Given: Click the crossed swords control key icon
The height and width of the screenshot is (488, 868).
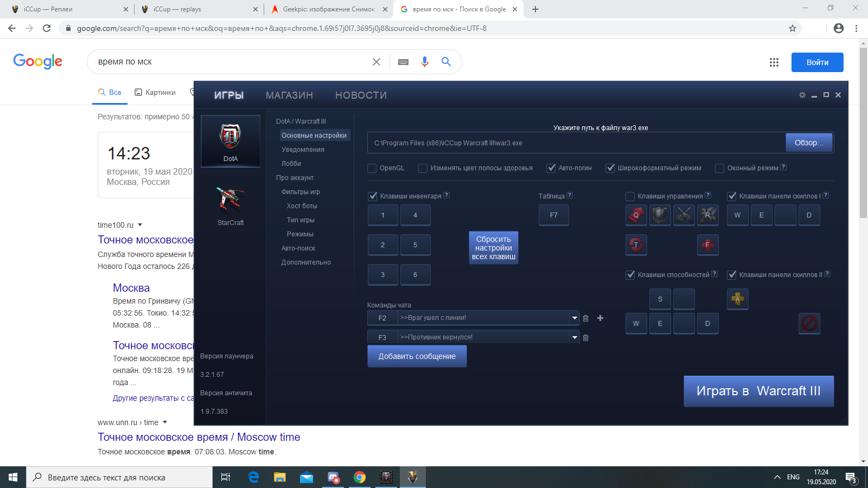Looking at the screenshot, I should tap(684, 215).
